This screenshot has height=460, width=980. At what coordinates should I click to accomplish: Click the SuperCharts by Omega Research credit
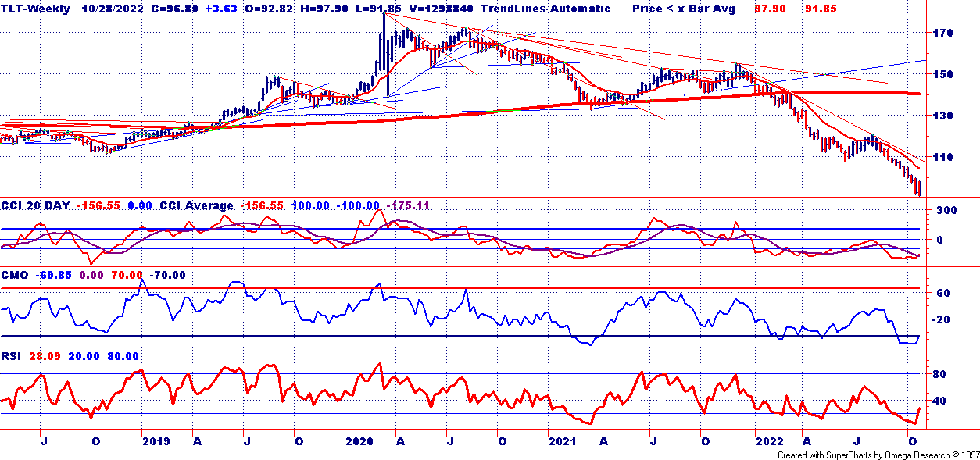point(878,455)
